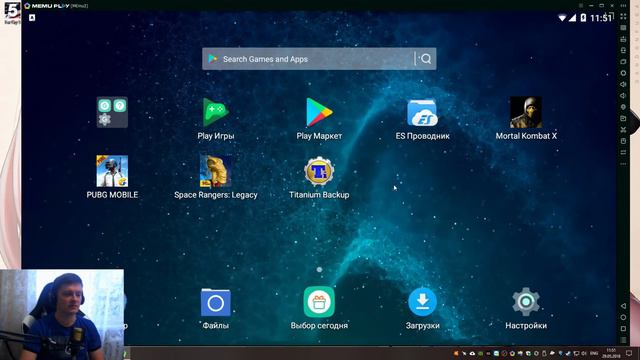
Task: Focus the Search Games and Apps field
Action: pos(319,59)
